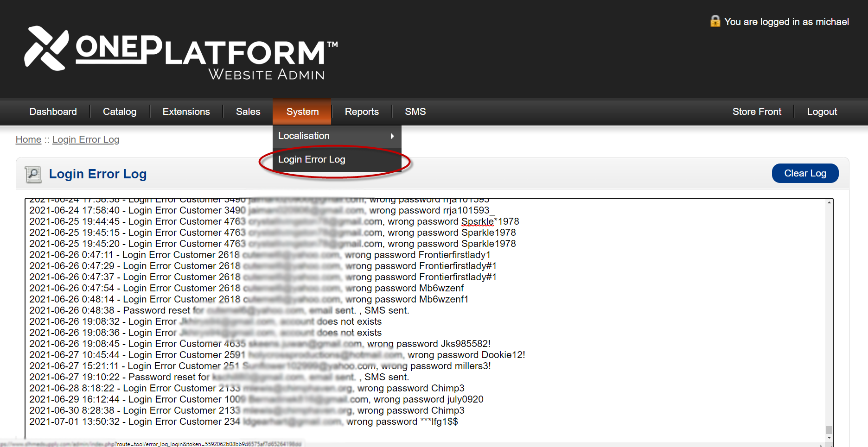Click the 2021-06-27 19:10:22 Password reset entry

pos(219,378)
